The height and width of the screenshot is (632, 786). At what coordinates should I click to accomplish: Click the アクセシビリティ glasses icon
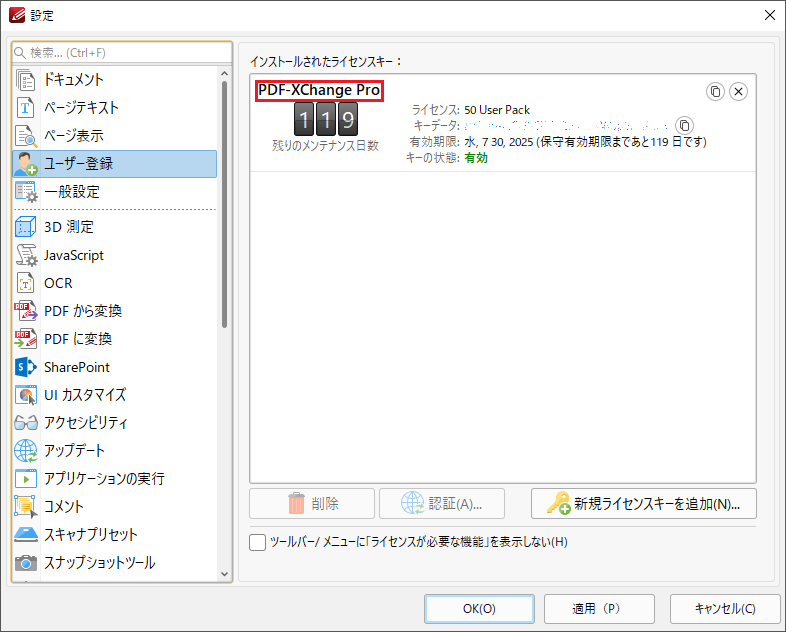point(26,423)
